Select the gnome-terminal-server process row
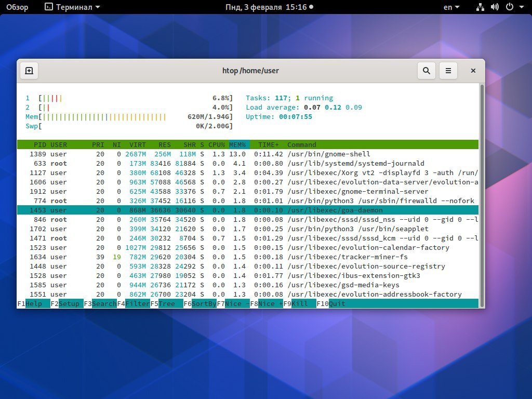The image size is (532, 399). pos(248,191)
